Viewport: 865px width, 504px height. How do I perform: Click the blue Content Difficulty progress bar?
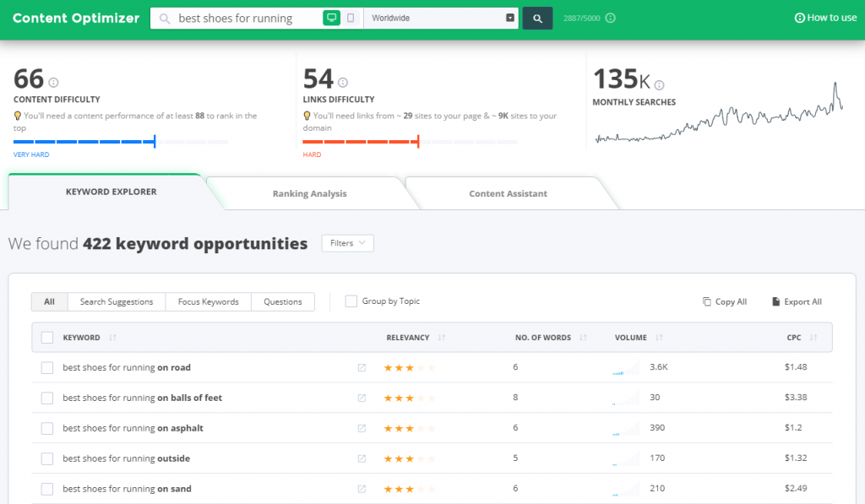(x=120, y=142)
